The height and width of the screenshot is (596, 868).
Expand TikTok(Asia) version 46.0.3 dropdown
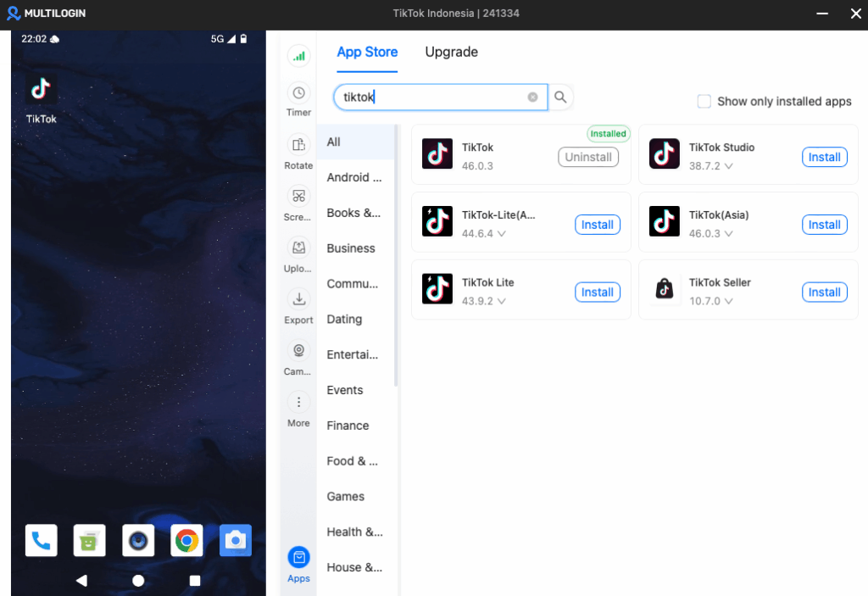coord(728,234)
